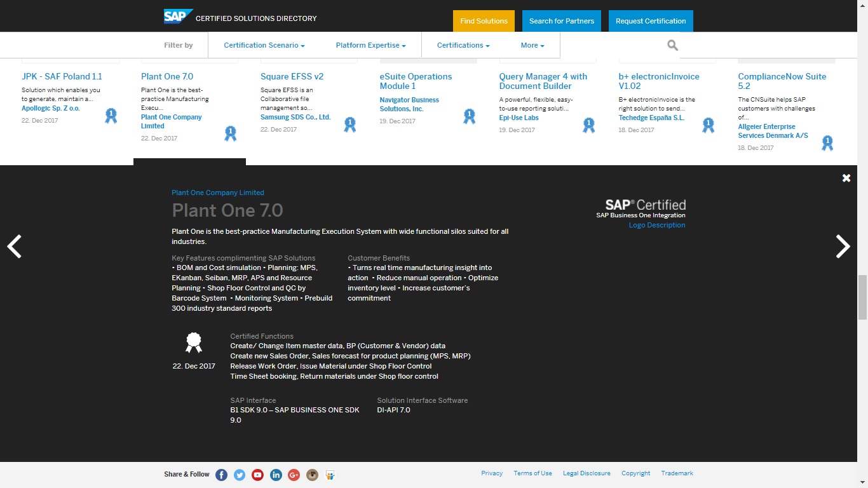Select the Search for Partners tab
Viewport: 868px width, 488px height.
pyautogui.click(x=562, y=21)
